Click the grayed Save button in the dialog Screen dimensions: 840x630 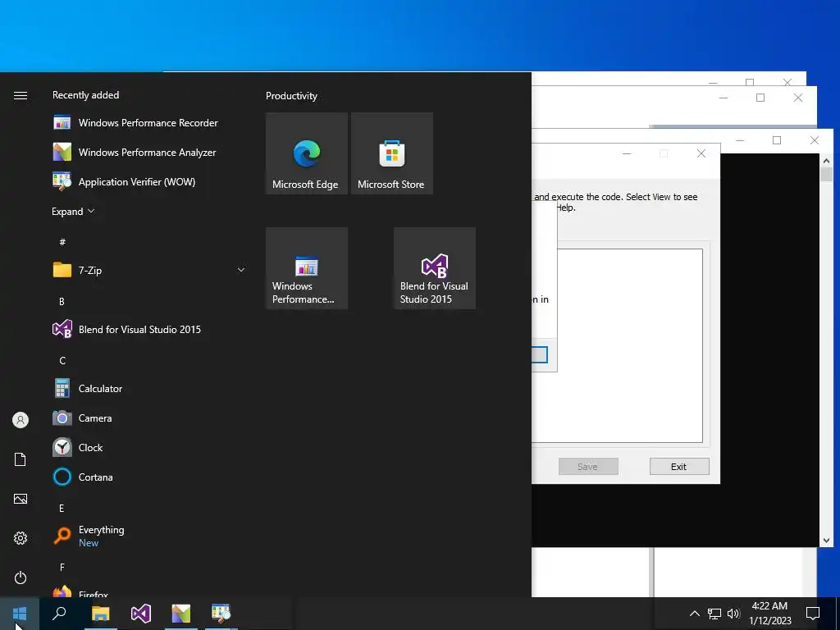pos(588,467)
